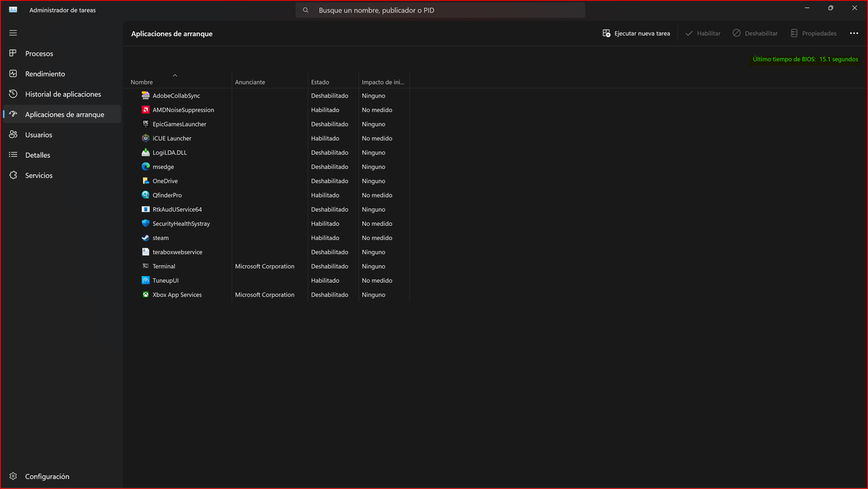
Task: Click Microsoft Corporation in Xbox App Services row
Action: point(264,295)
